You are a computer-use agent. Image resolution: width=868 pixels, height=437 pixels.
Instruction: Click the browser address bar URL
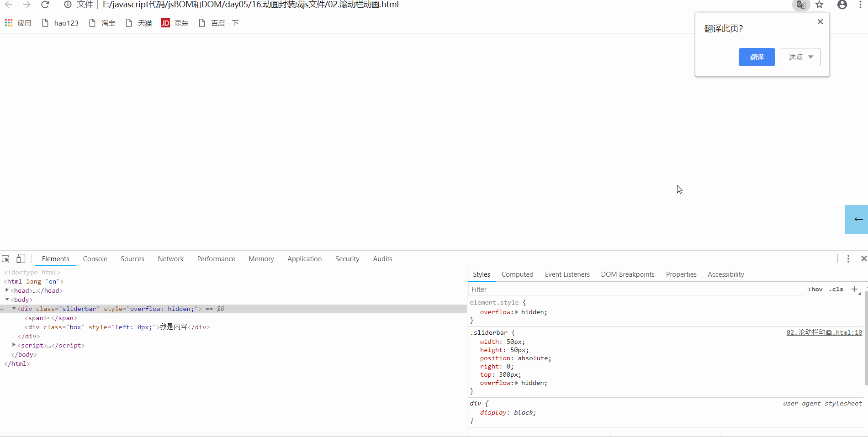click(x=250, y=5)
